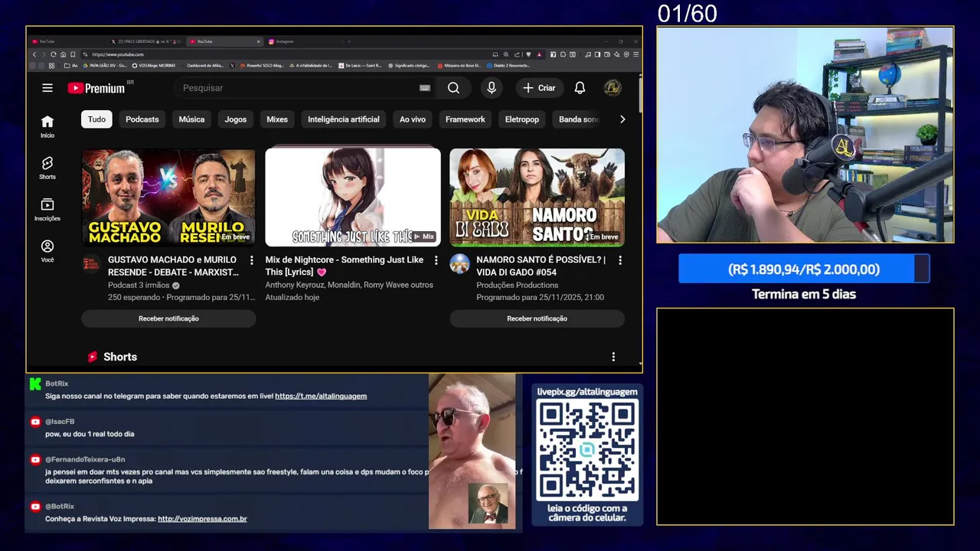Open the t.me/altalinguagem Telegram link
Screen dimensions: 980x551
[321, 396]
